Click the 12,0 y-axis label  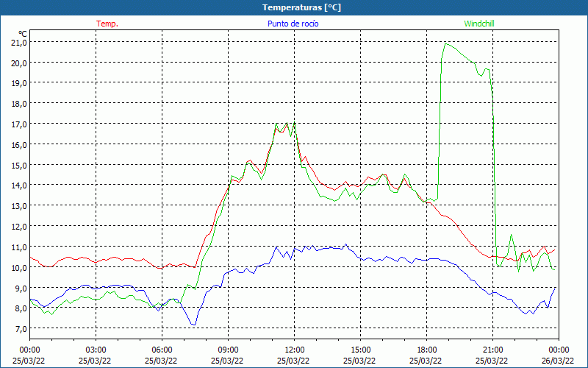pos(19,227)
